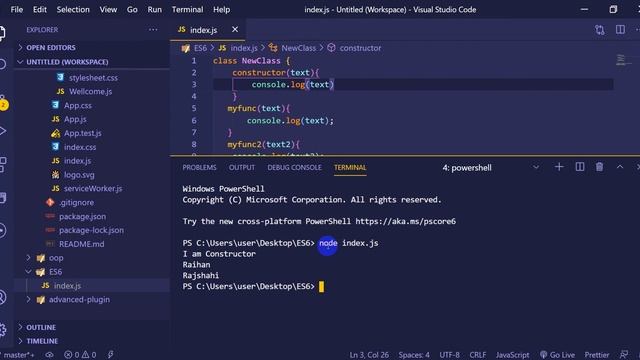Expand the Timeline section
640x360 pixels.
click(x=42, y=341)
